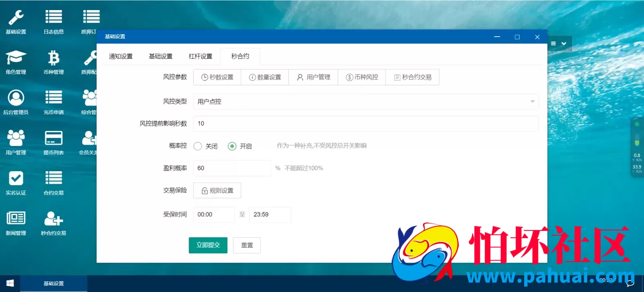644x292 pixels.
Task: Switch to the 秒合约 tab
Action: (x=240, y=56)
